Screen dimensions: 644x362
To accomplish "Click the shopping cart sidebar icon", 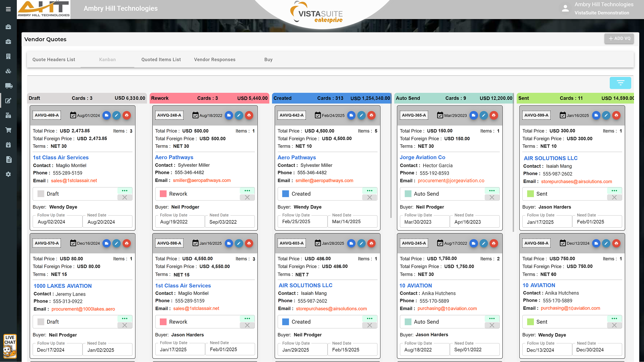I will point(8,130).
